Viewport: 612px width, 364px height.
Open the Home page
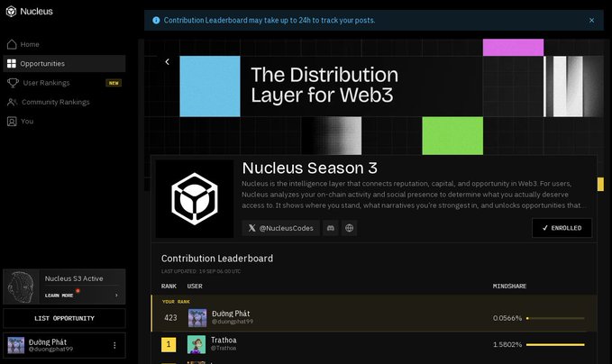coord(64,44)
